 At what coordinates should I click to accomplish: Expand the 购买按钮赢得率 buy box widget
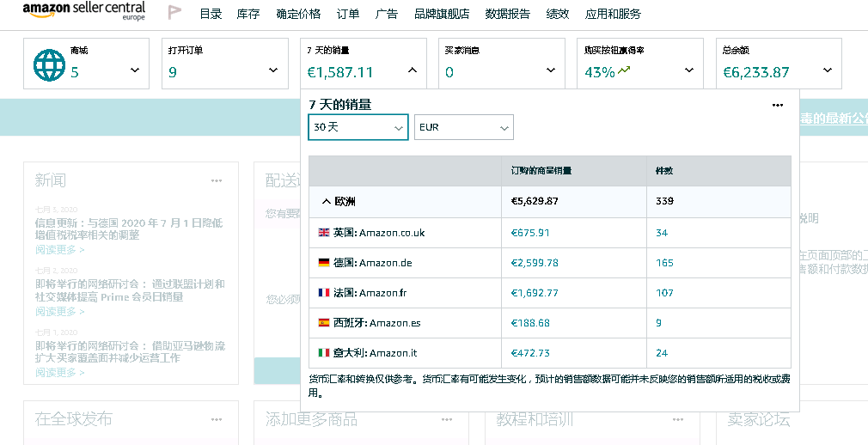(689, 70)
